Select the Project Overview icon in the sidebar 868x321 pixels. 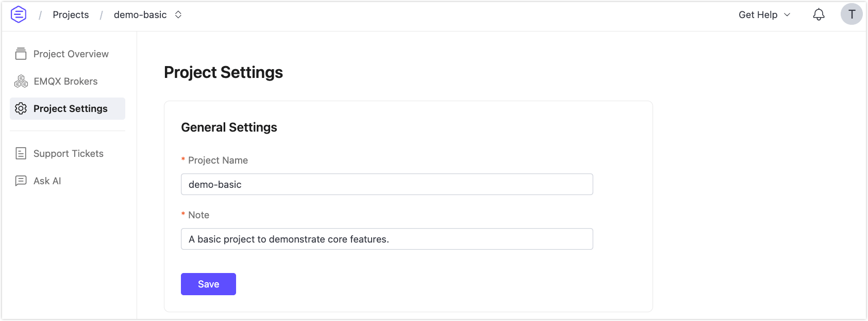tap(21, 53)
